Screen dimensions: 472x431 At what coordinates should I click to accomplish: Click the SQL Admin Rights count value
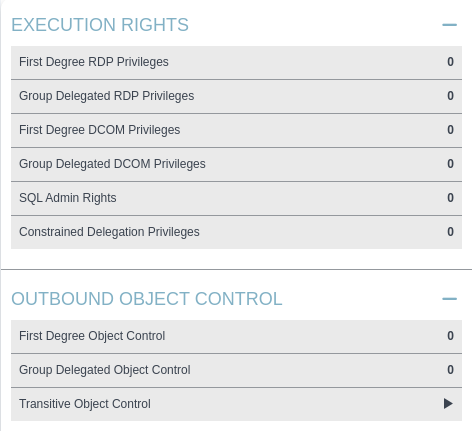pyautogui.click(x=450, y=198)
